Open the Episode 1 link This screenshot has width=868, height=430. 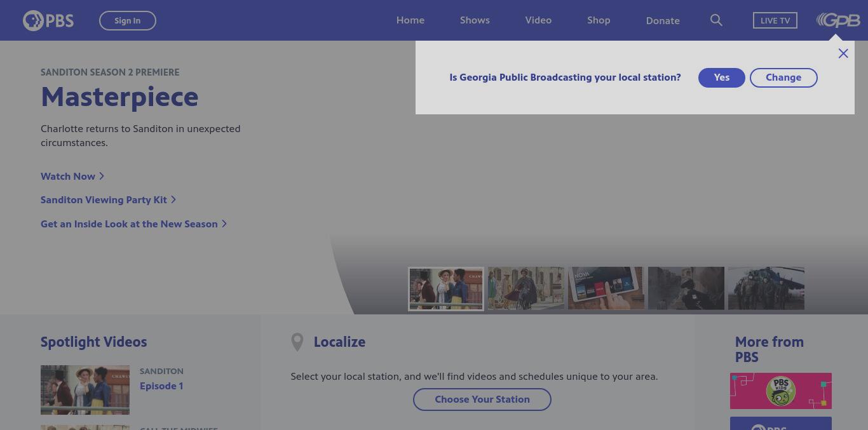161,386
